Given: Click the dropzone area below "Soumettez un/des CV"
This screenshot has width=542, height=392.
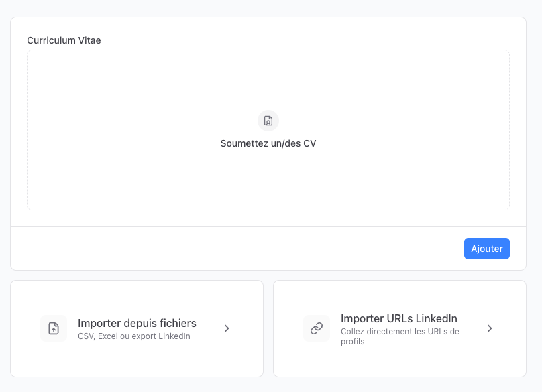Looking at the screenshot, I should [x=268, y=181].
